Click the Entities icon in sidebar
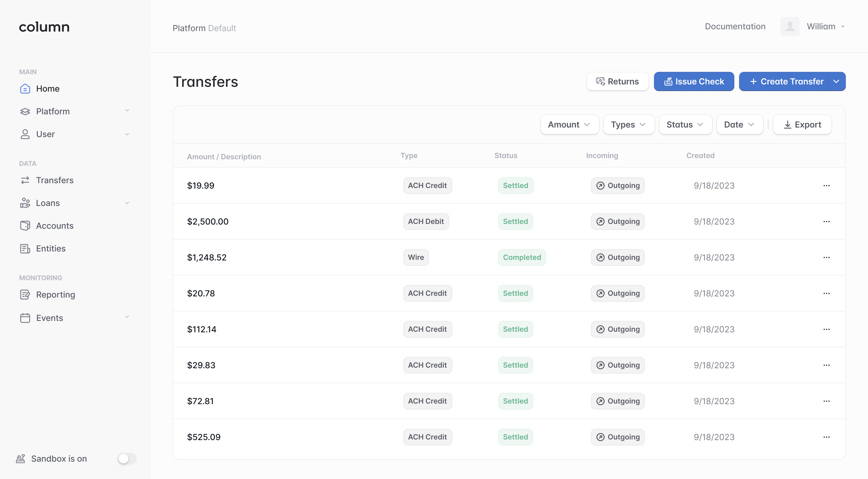The width and height of the screenshot is (868, 479). (x=24, y=248)
